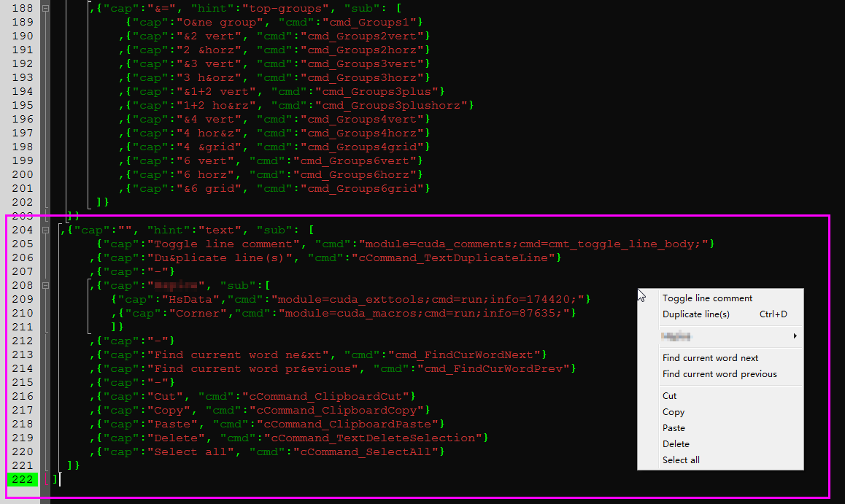Click highlighted line number 222 in gutter
The height and width of the screenshot is (504, 845).
(x=22, y=479)
